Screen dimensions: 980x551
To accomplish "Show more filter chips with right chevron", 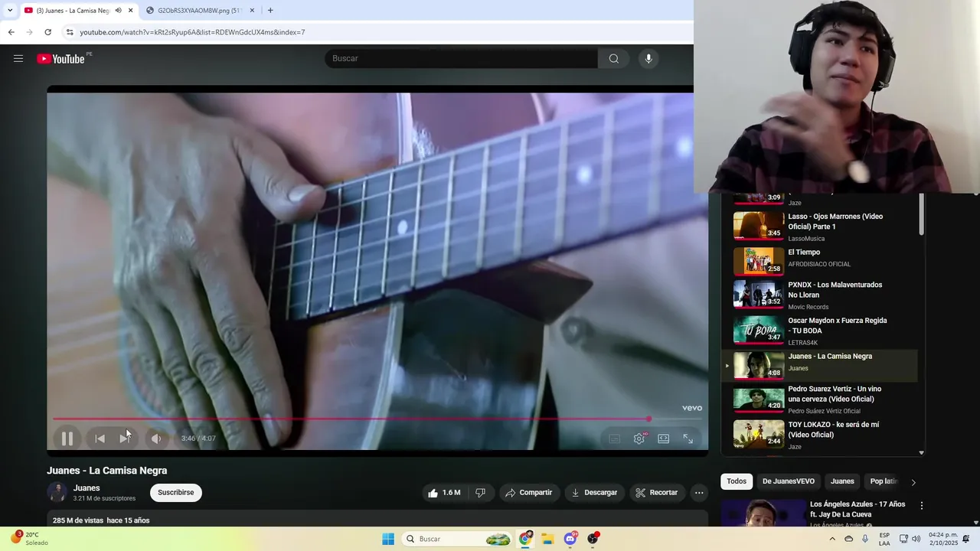I will [913, 482].
